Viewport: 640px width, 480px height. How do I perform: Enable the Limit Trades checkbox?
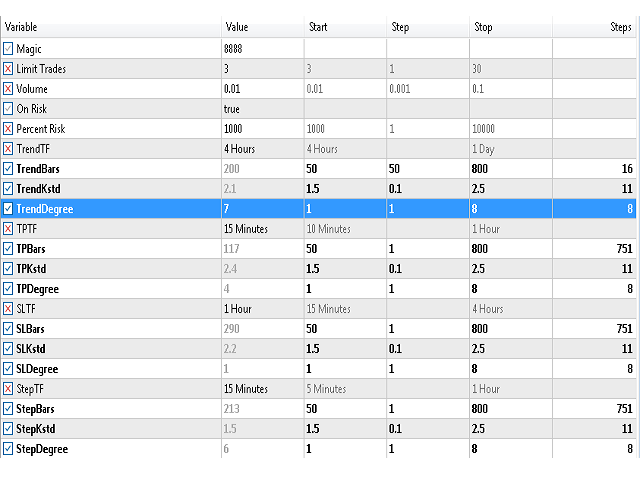coord(8,69)
